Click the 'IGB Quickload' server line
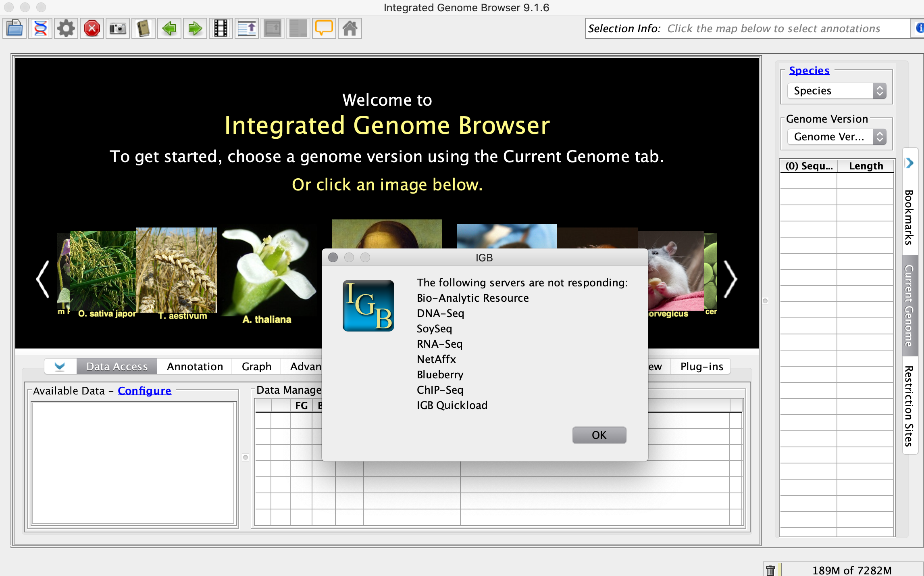The height and width of the screenshot is (576, 924). pos(452,405)
